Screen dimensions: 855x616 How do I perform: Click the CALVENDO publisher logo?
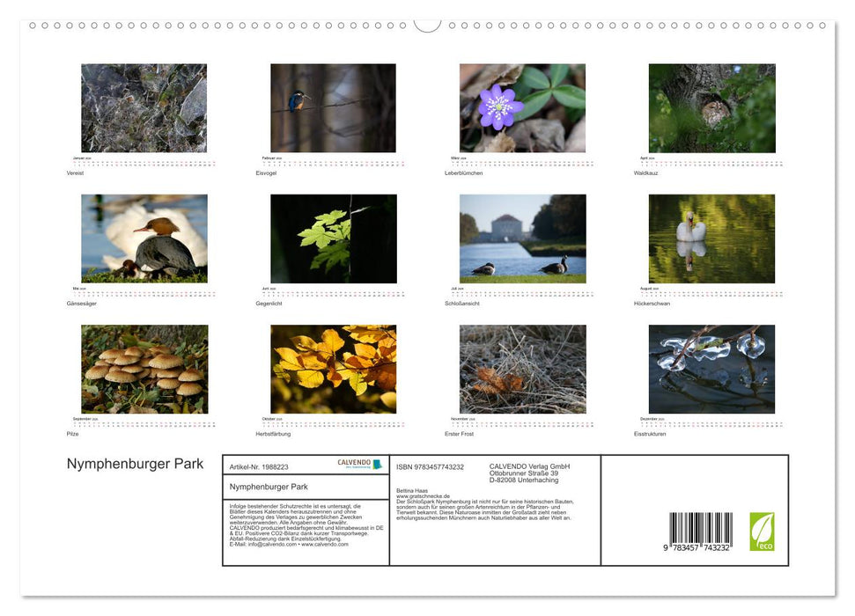click(355, 464)
